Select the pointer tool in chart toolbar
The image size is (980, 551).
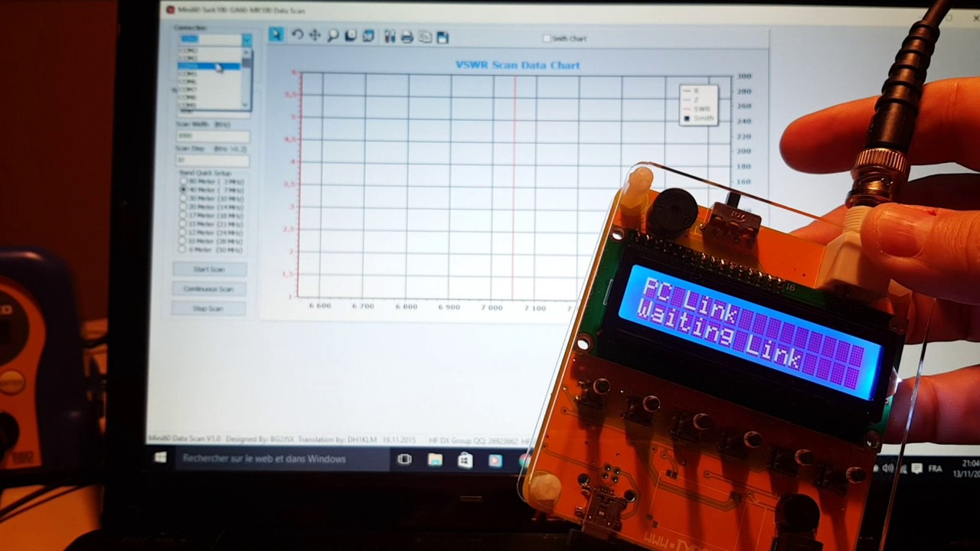click(276, 35)
